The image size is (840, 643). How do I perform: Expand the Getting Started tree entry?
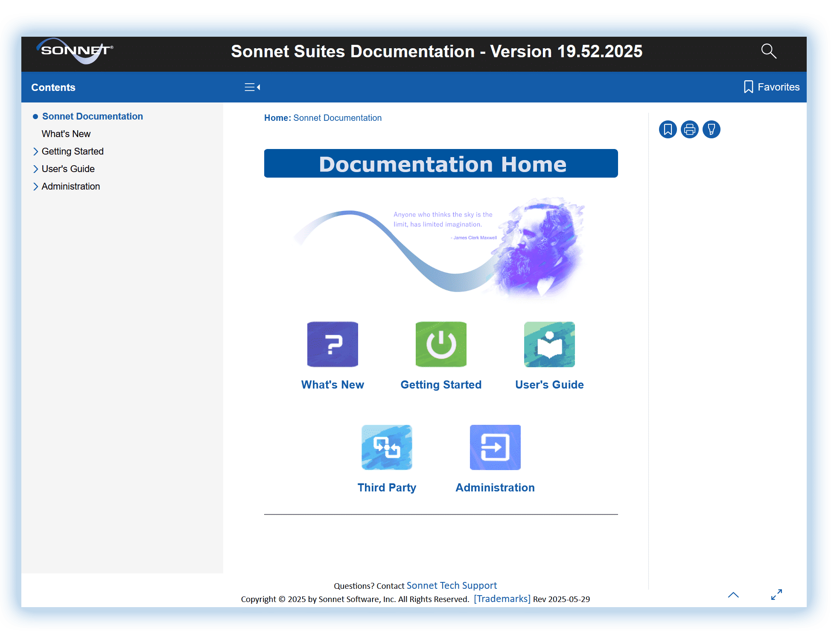click(36, 151)
